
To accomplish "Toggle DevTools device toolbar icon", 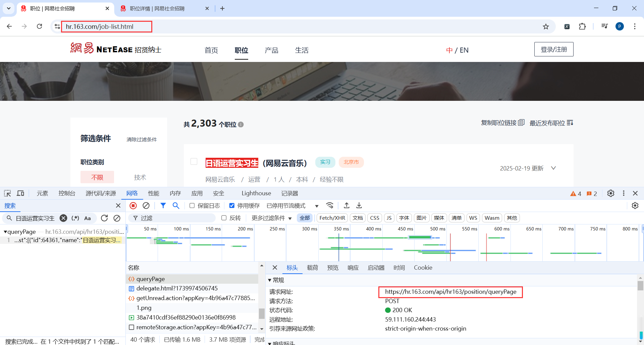I will coord(20,193).
